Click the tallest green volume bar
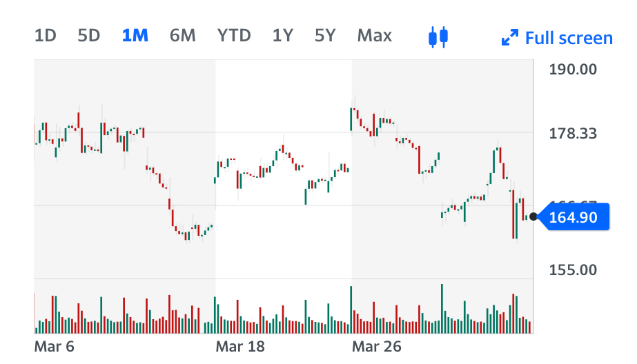637x364 pixels. click(x=442, y=308)
